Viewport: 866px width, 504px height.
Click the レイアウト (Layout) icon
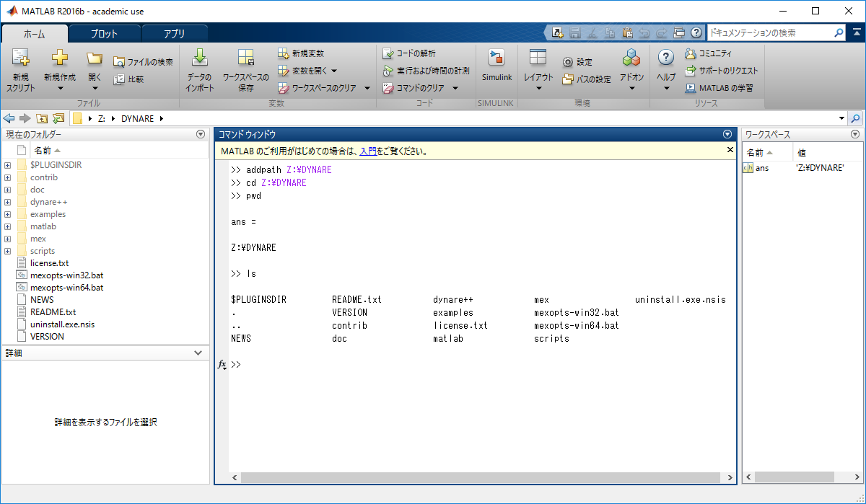[538, 58]
